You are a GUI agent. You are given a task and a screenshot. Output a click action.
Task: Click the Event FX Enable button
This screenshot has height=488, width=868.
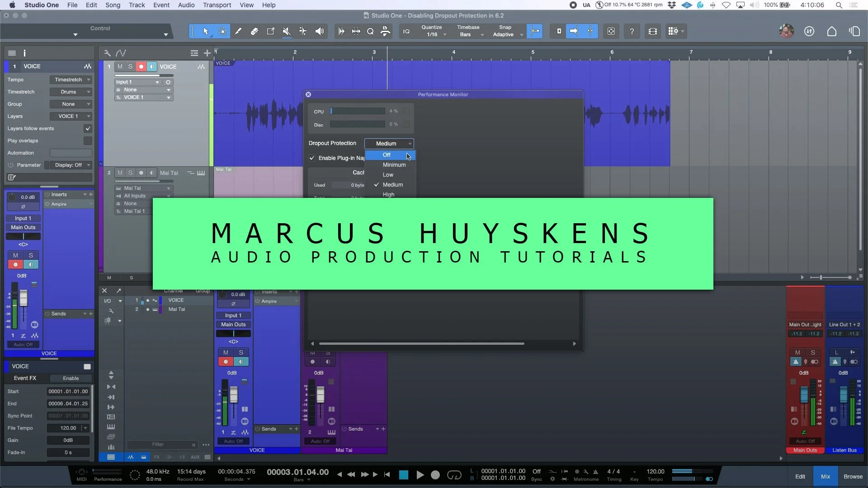tap(71, 378)
